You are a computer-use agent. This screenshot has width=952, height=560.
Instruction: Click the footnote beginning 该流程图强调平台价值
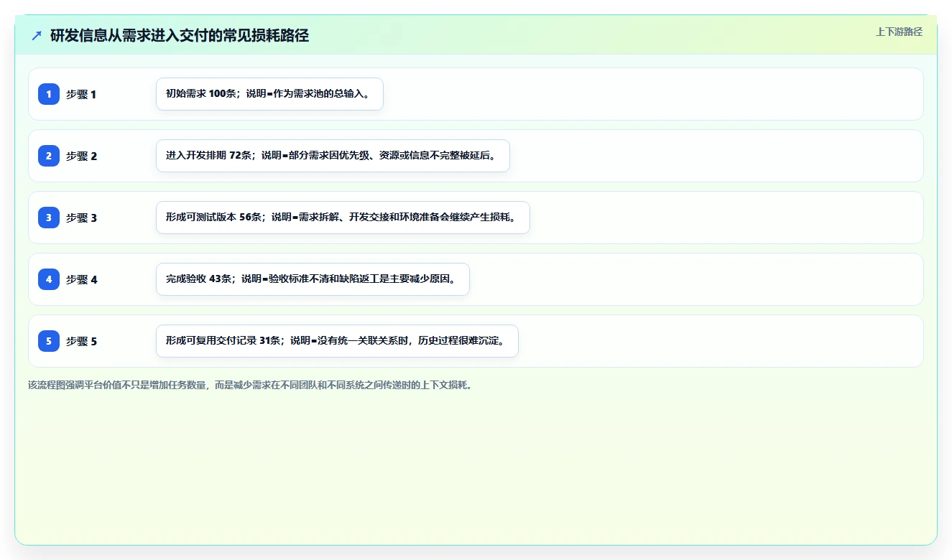(250, 385)
